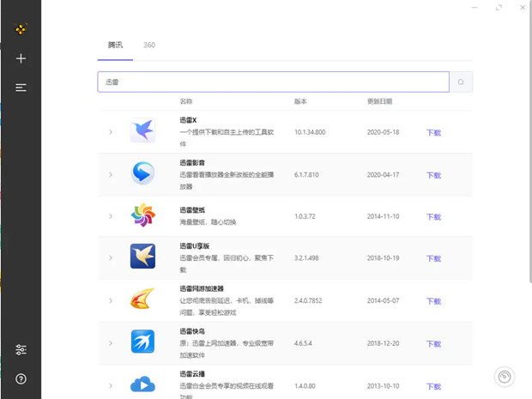Expand the 迅雷快鸟 row chevron

tap(111, 343)
